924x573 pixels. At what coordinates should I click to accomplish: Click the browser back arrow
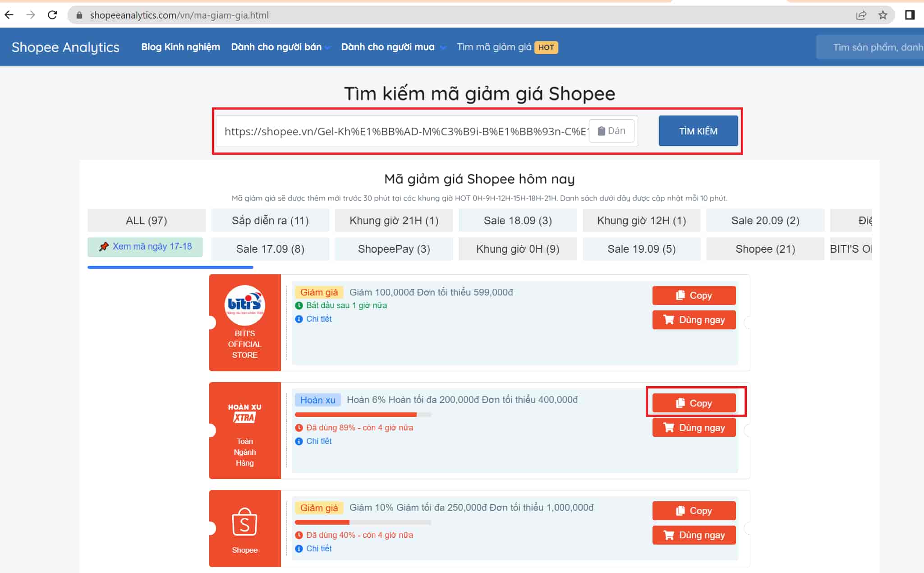[x=9, y=15]
